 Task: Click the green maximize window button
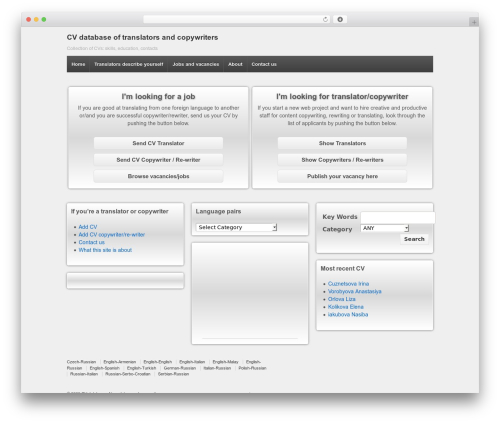coord(44,20)
